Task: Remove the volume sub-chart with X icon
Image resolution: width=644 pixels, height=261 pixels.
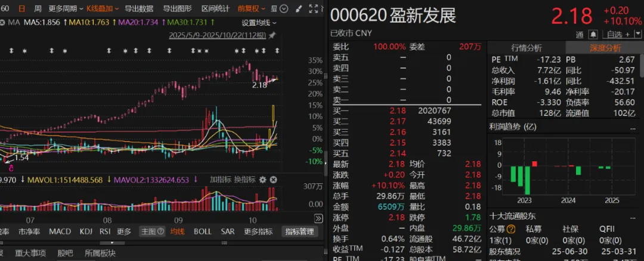Action: pyautogui.click(x=273, y=180)
